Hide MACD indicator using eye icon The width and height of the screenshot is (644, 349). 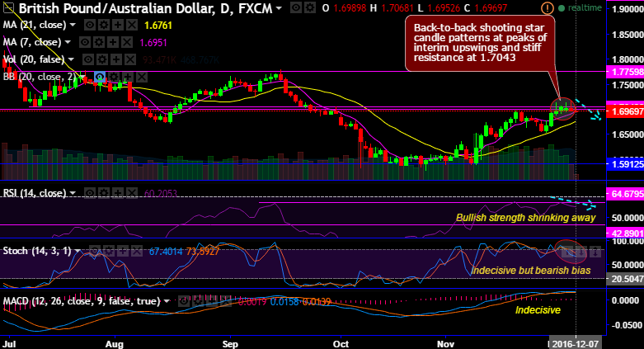coord(184,301)
